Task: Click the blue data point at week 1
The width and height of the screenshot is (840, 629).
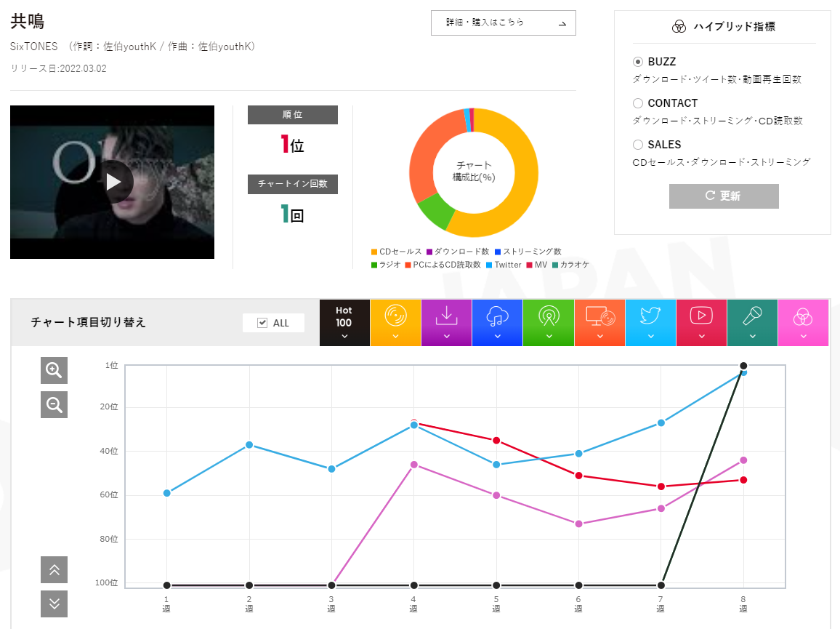Action: [166, 493]
